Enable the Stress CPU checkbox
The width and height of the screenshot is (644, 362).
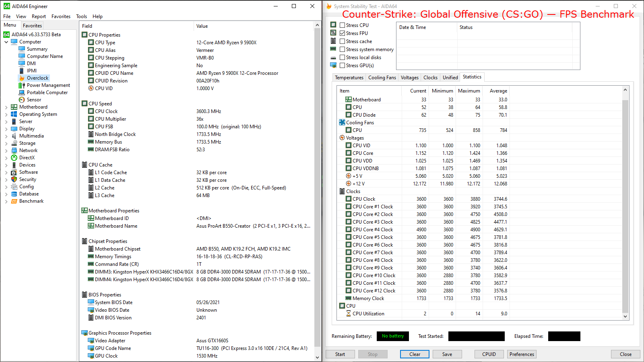click(343, 25)
